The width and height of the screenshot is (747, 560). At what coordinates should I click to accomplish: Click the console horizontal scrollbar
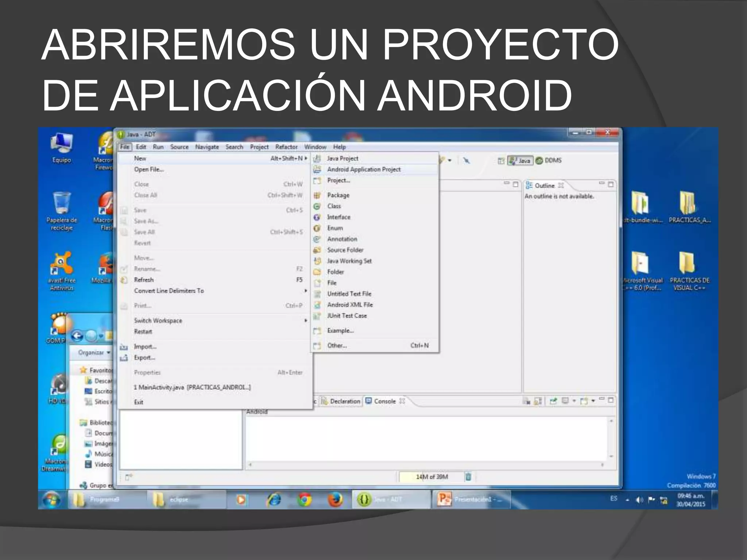tap(426, 465)
